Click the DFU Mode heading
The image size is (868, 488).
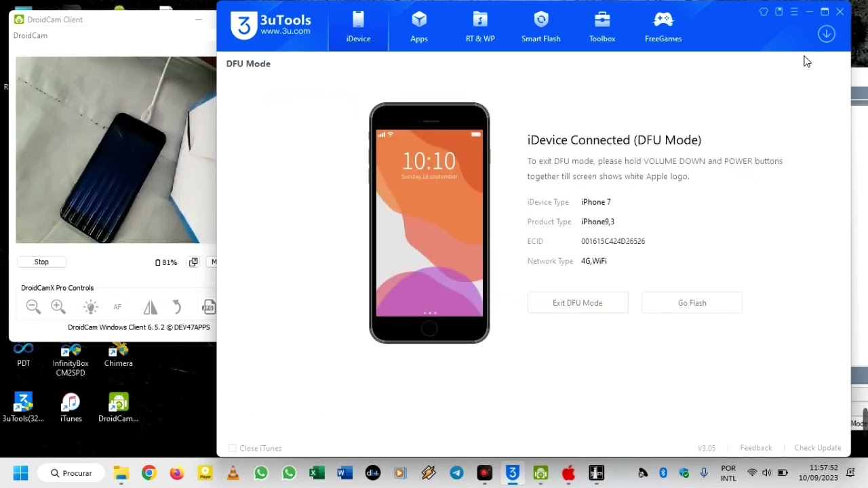248,64
